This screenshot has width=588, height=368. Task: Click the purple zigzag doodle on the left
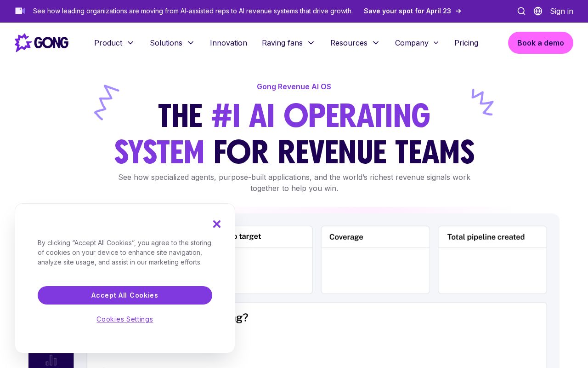(x=106, y=103)
